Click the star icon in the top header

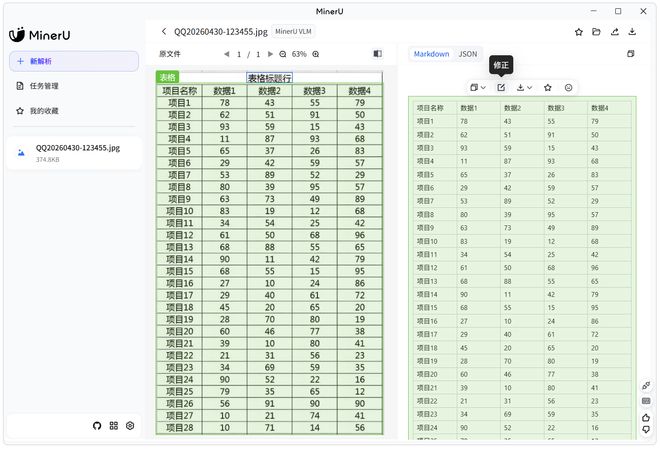pos(579,32)
